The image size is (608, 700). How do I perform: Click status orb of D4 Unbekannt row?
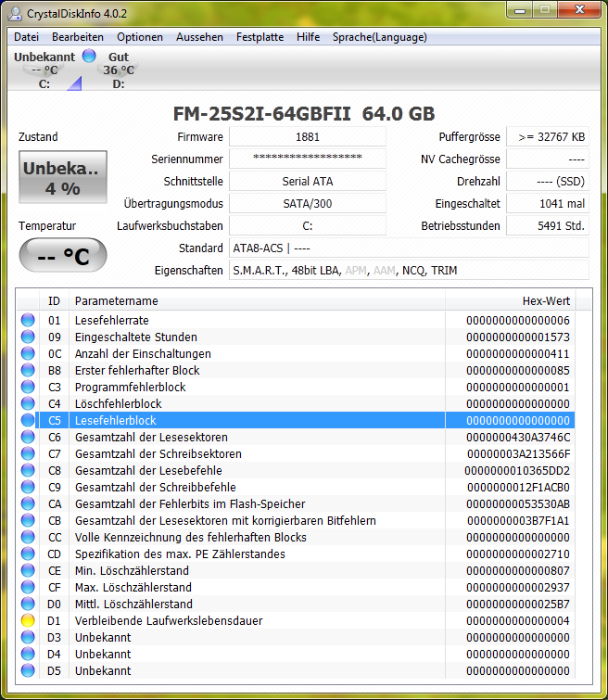[28, 654]
